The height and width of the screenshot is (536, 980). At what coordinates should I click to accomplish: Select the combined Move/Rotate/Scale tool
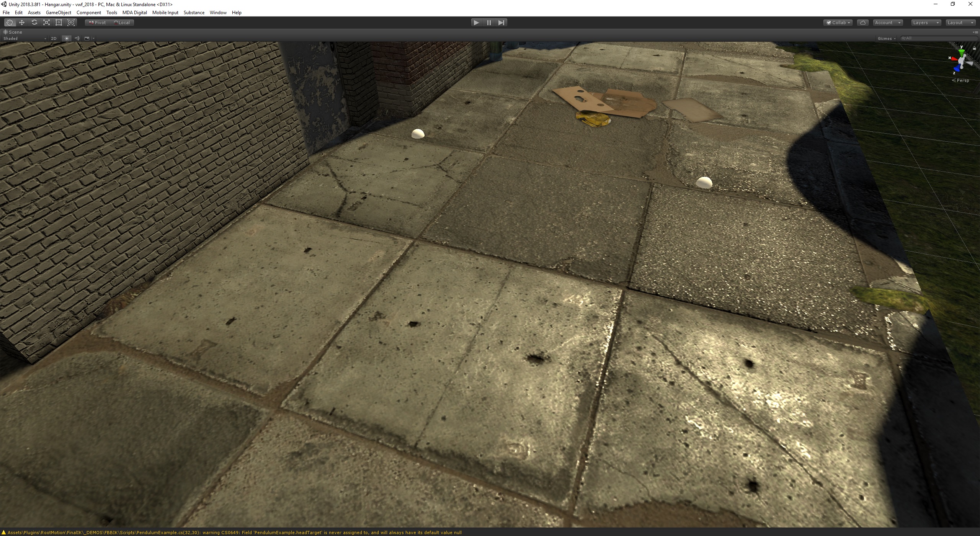tap(71, 22)
